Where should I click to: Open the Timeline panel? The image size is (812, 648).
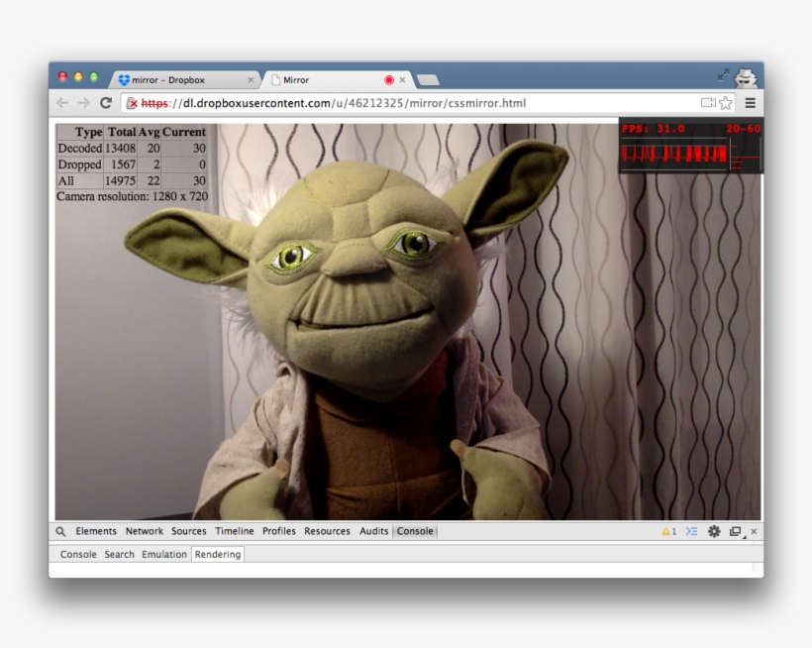(x=234, y=531)
